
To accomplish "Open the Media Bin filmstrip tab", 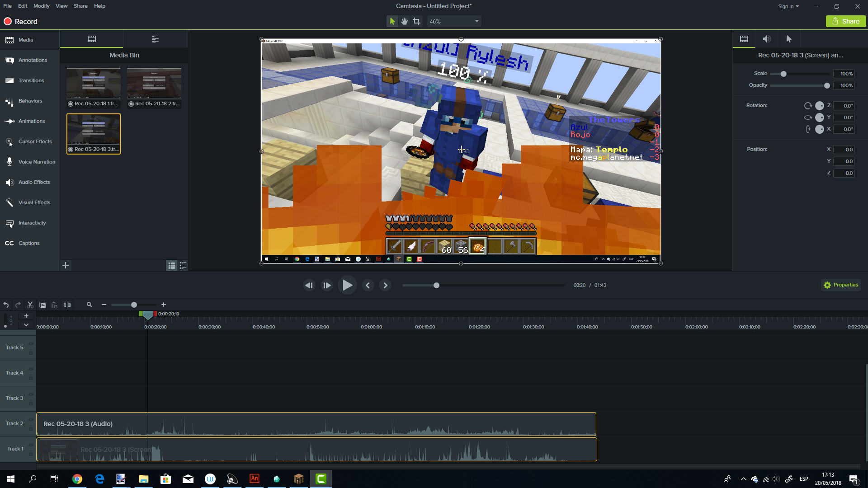I will click(x=91, y=39).
